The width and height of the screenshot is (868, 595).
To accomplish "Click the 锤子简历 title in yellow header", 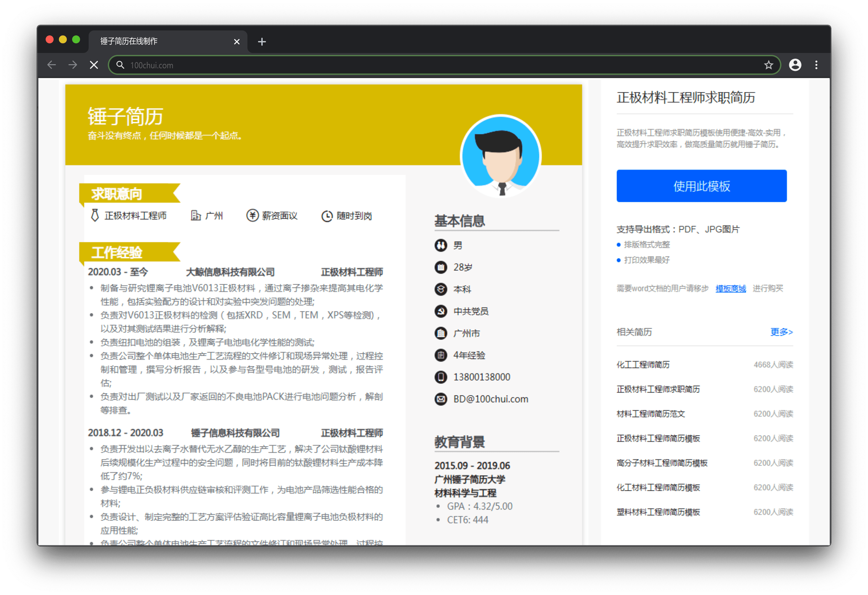I will 125,116.
